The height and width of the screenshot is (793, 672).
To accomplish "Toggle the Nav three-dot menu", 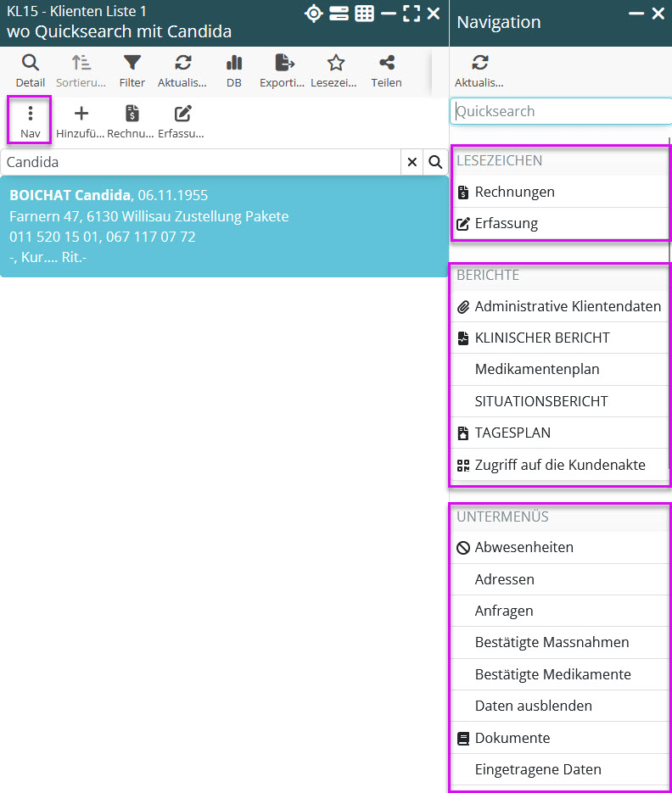I will coord(31,121).
